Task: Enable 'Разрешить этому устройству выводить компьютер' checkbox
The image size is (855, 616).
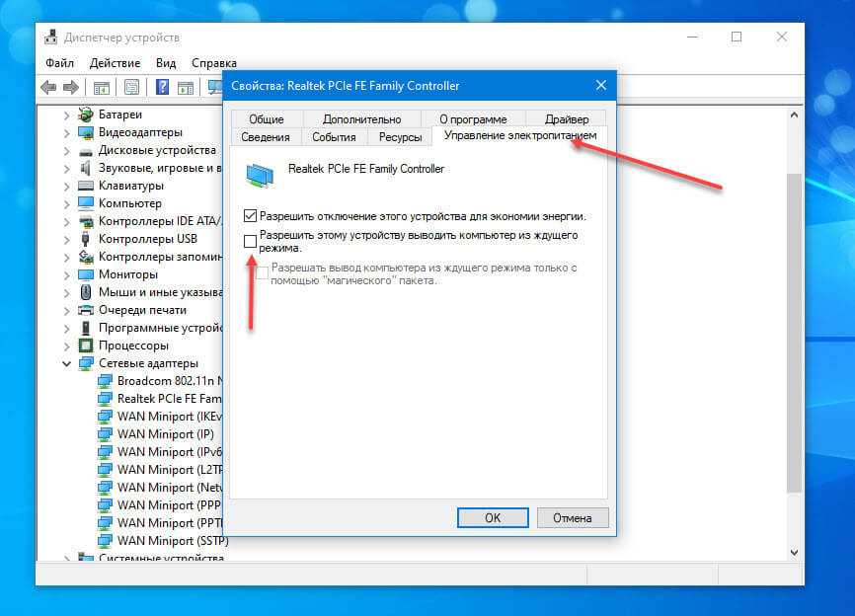Action: point(251,241)
